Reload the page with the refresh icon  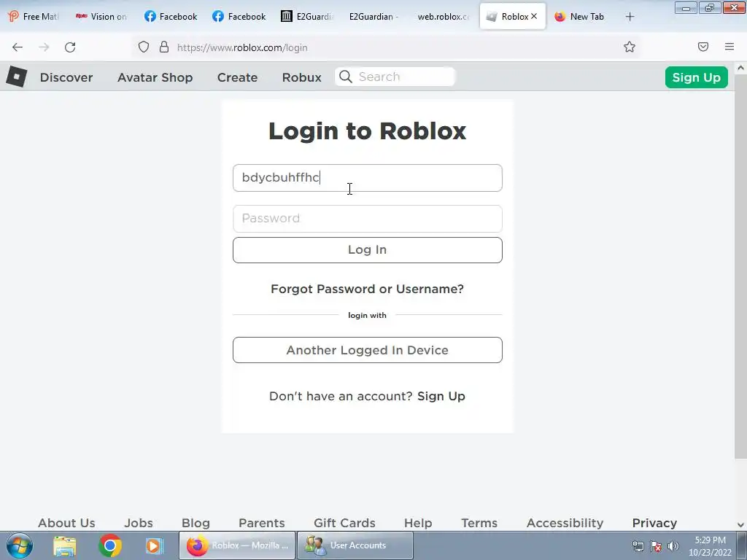pyautogui.click(x=70, y=47)
